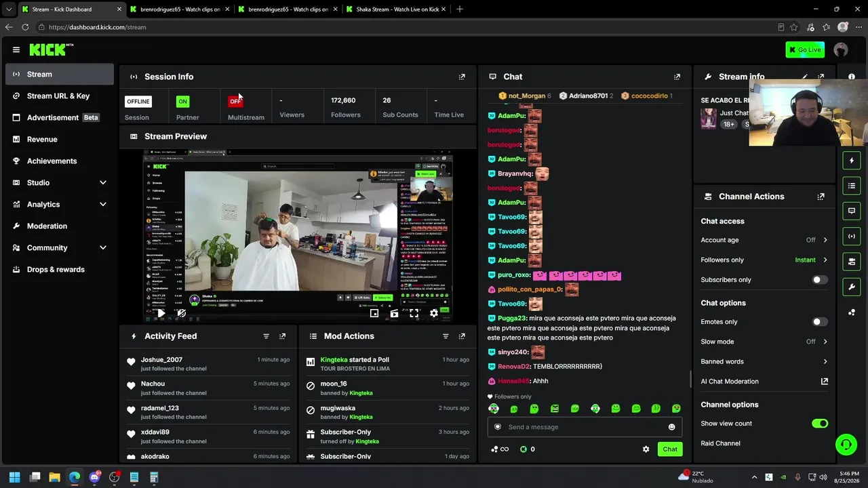Open the browser tab list dropdown
Screen dimensions: 868x488
coord(8,9)
